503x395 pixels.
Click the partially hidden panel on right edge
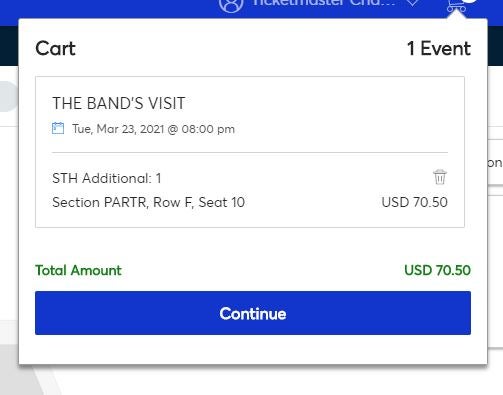(x=495, y=162)
